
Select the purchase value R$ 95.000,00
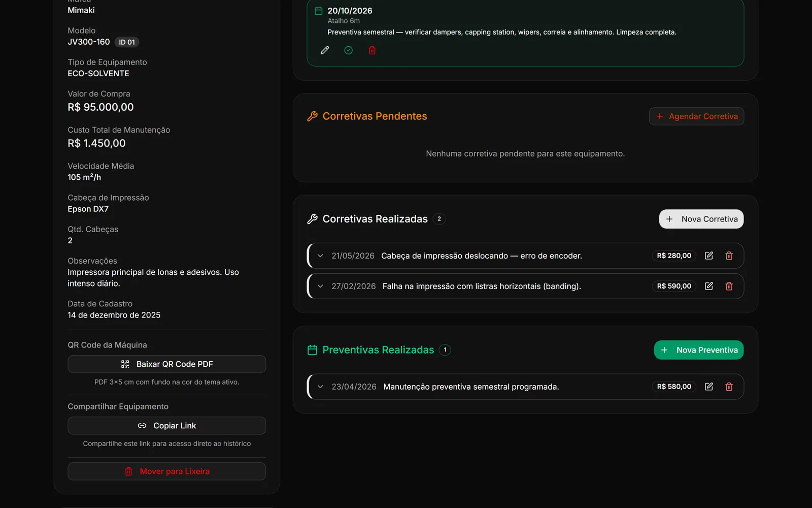(100, 107)
